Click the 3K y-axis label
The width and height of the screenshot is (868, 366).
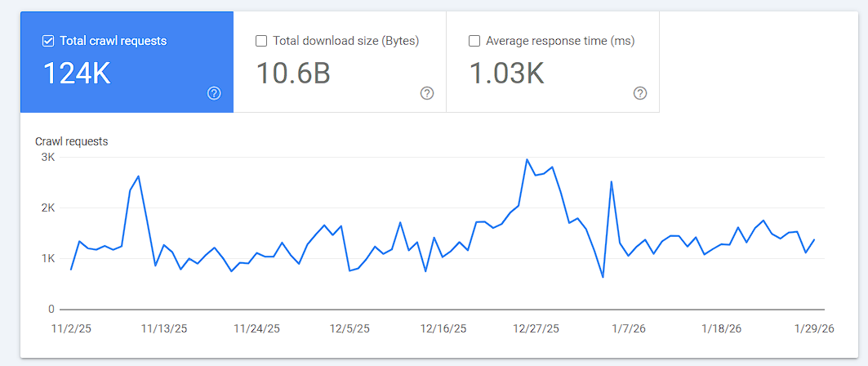(47, 158)
